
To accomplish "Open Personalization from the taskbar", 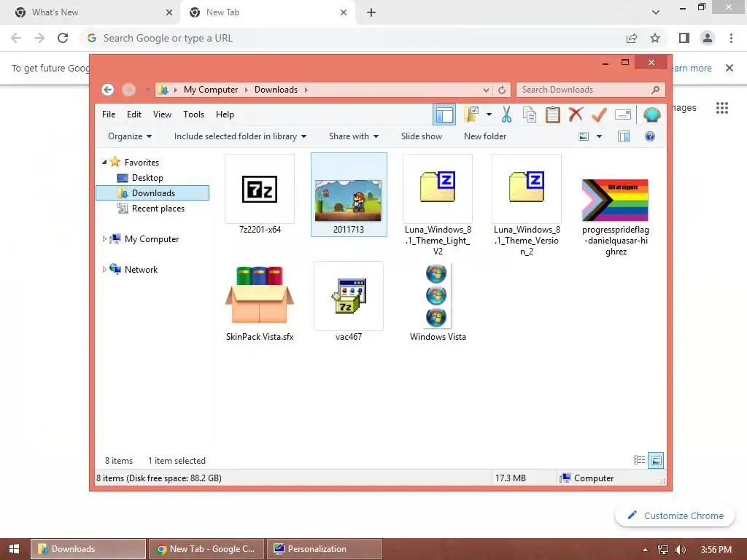I will click(x=324, y=549).
